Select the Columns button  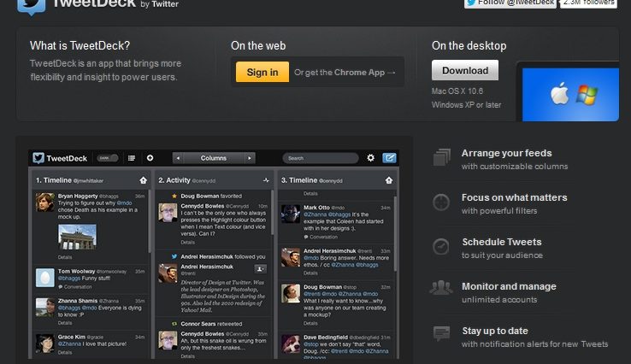pyautogui.click(x=213, y=158)
